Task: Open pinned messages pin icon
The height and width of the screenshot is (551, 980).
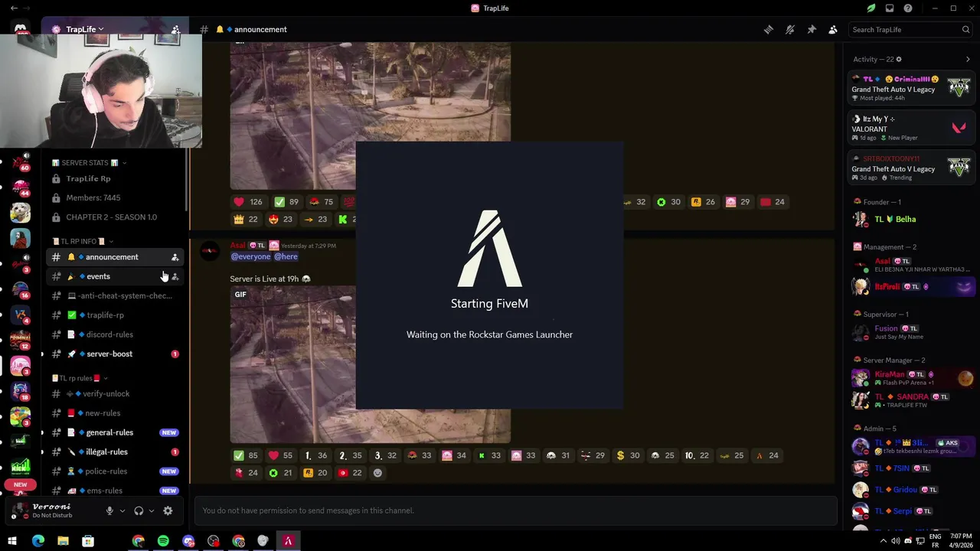Action: 812,29
